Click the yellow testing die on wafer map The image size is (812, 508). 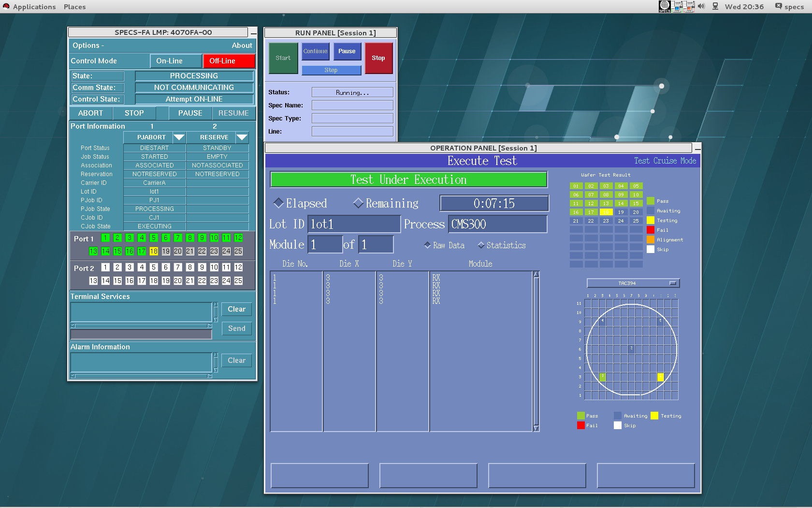[660, 377]
